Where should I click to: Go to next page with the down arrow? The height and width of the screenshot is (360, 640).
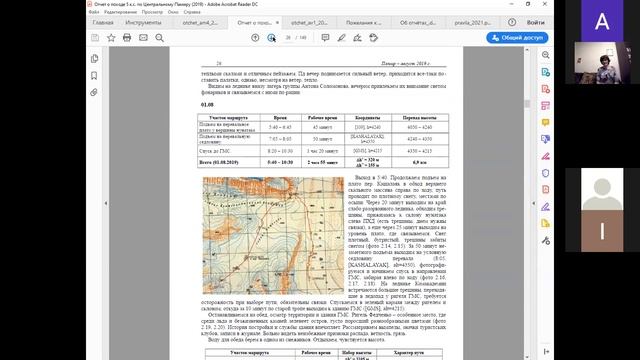point(271,38)
